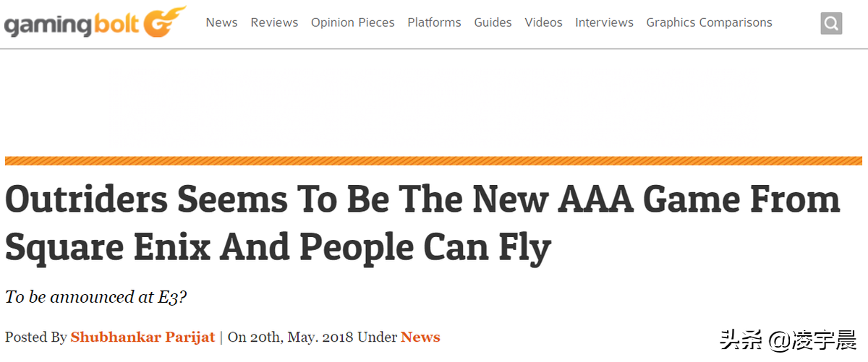Open the Platforms navigation menu
This screenshot has width=868, height=362.
(434, 22)
